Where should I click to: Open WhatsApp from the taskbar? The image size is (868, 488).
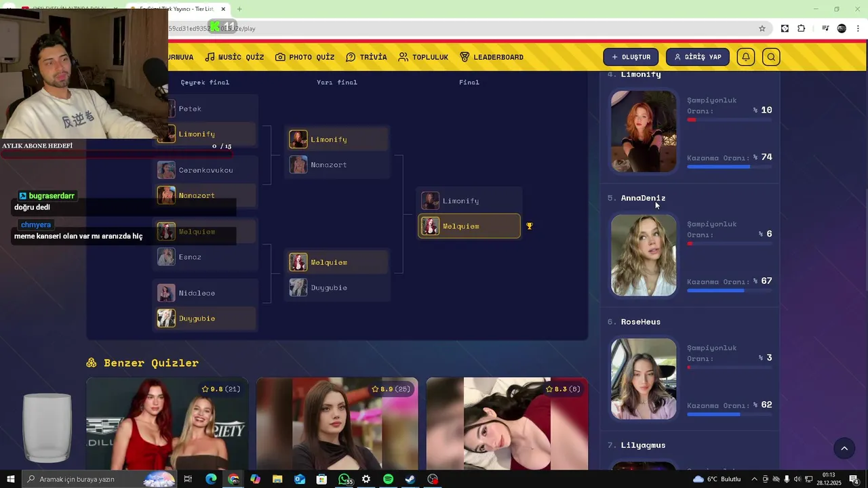[x=344, y=479]
